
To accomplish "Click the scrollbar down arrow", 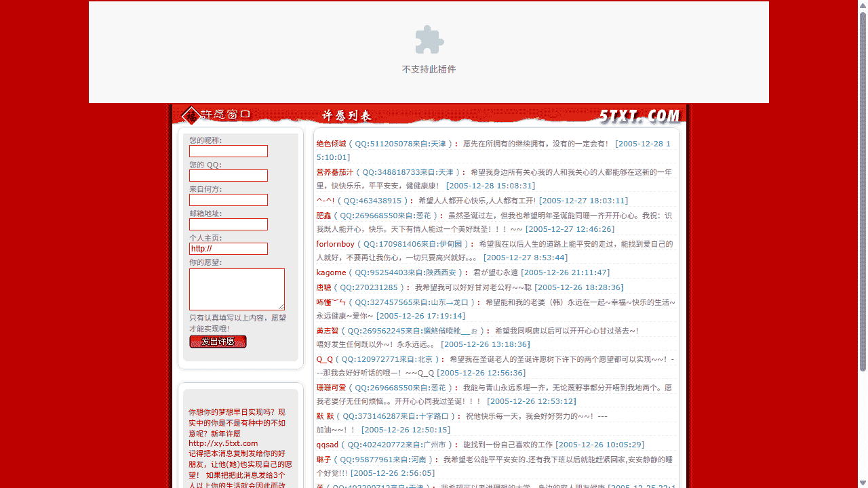I will pyautogui.click(x=863, y=483).
